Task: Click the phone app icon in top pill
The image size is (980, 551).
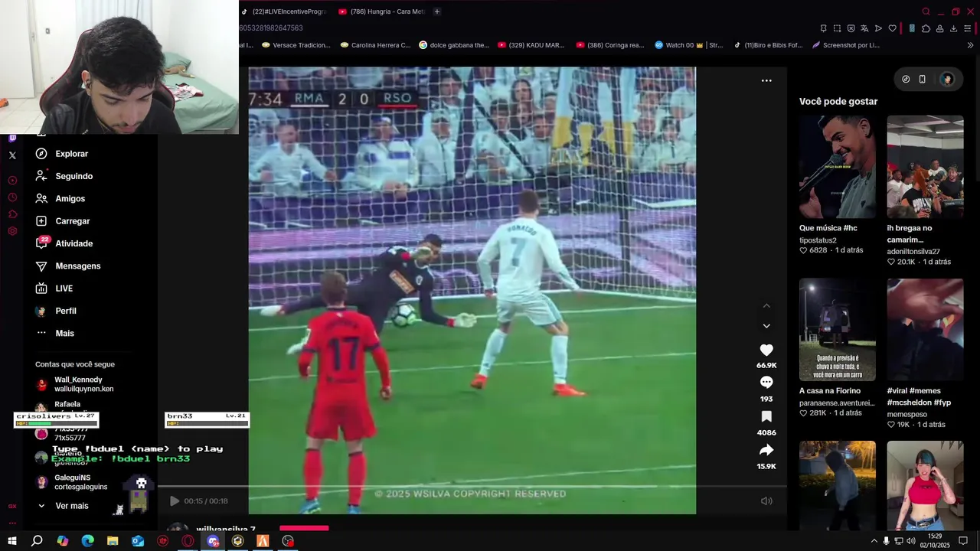Action: pos(923,79)
